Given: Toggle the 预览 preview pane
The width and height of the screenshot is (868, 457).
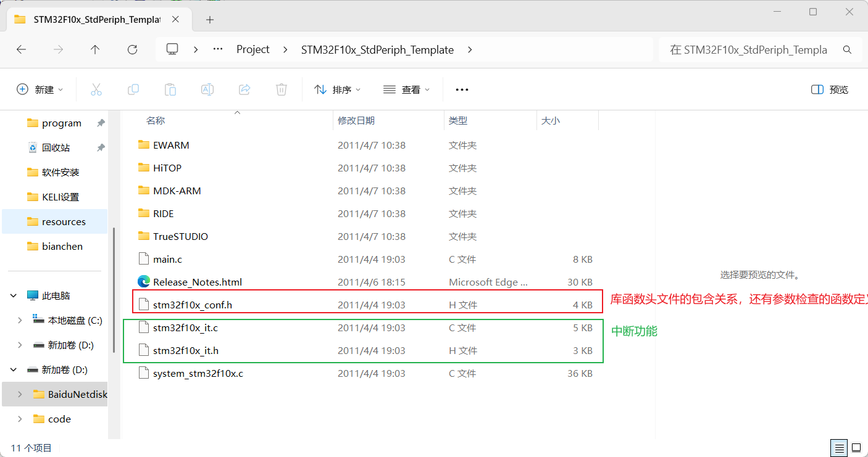Looking at the screenshot, I should point(829,89).
